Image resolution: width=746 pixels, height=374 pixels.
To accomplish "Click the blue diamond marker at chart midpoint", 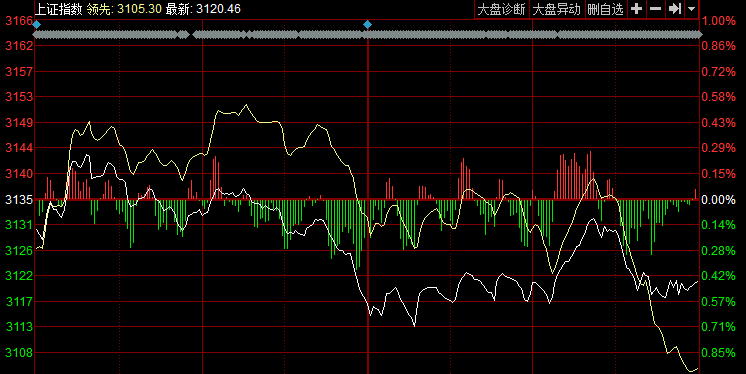I will click(x=367, y=24).
